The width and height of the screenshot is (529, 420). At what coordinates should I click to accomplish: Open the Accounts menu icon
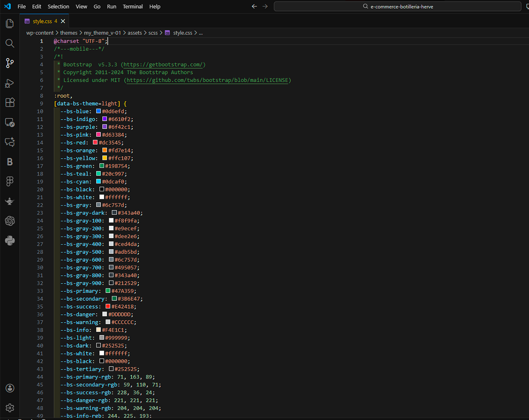coord(10,388)
